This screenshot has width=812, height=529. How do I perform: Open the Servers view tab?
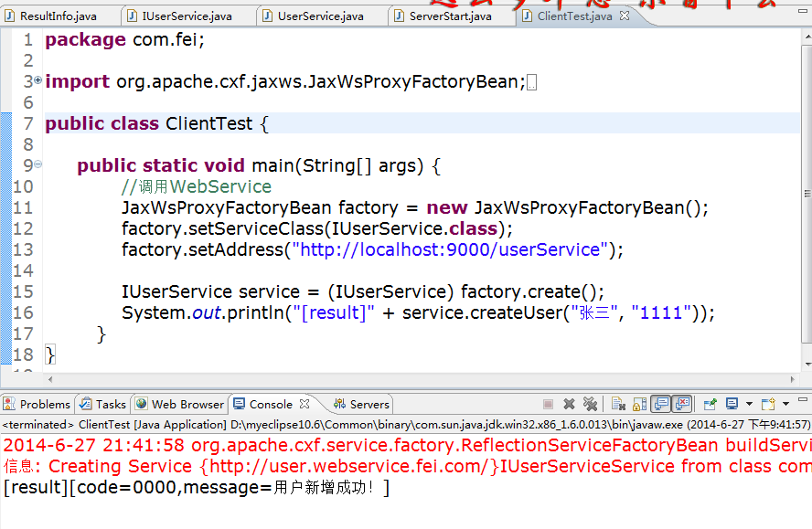[361, 404]
